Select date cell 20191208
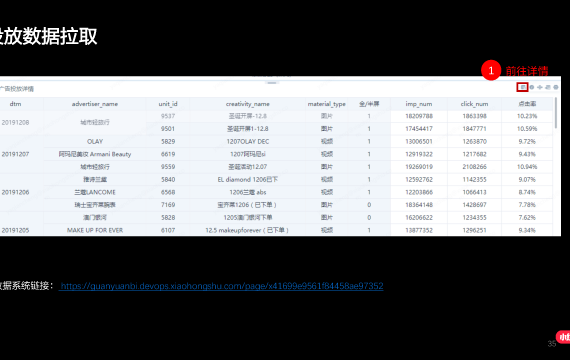This screenshot has height=360, width=570. 15,123
